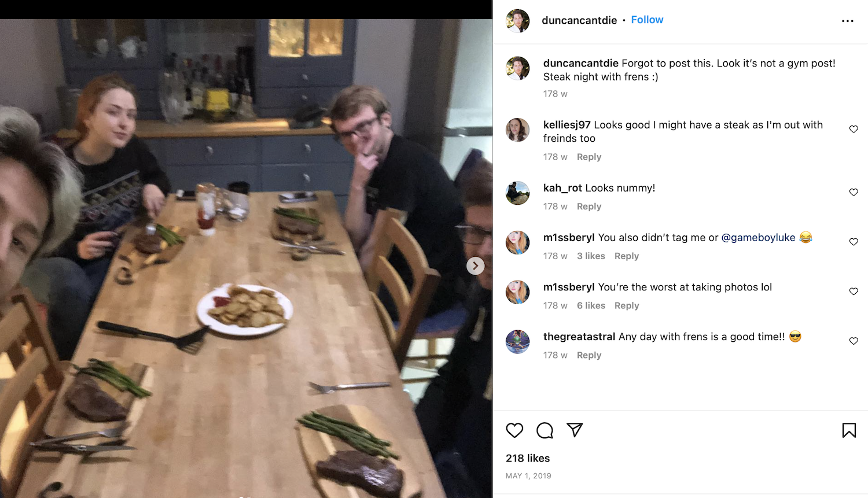The height and width of the screenshot is (498, 868).
Task: Open the comment bubble icon
Action: tap(545, 430)
